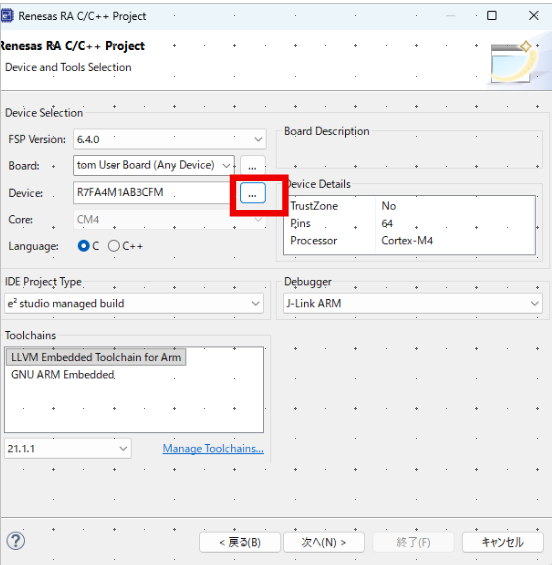
Task: Click the 戻る(B) back button
Action: pyautogui.click(x=240, y=542)
